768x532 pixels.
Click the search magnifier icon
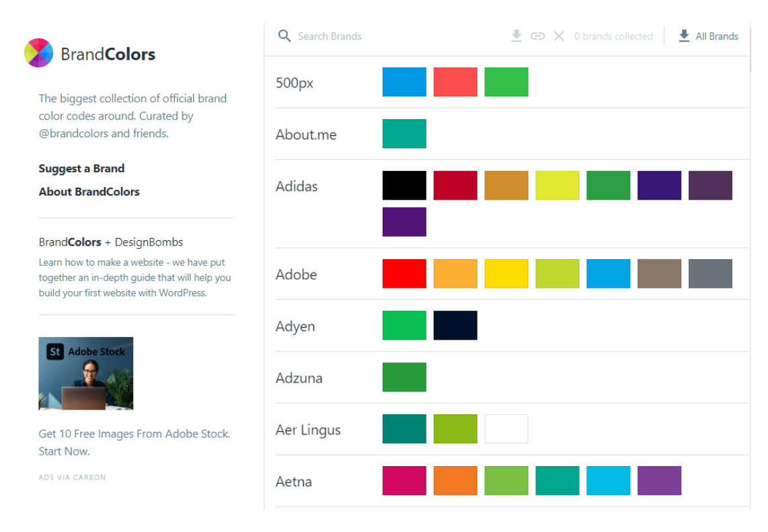284,36
